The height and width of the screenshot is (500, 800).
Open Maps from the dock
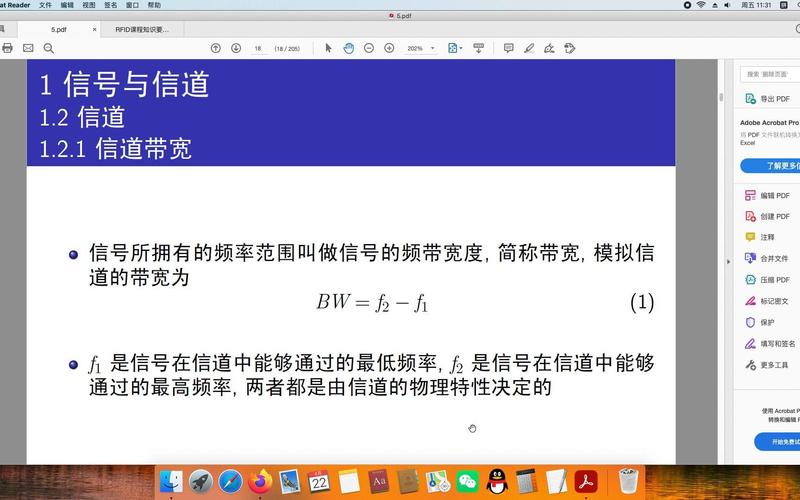pyautogui.click(x=438, y=481)
